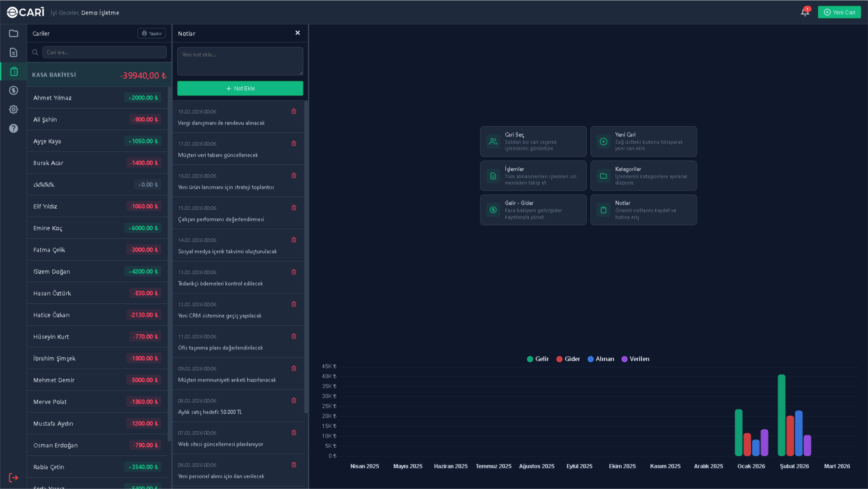868x489 pixels.
Task: Close the Notlar panel
Action: point(298,33)
